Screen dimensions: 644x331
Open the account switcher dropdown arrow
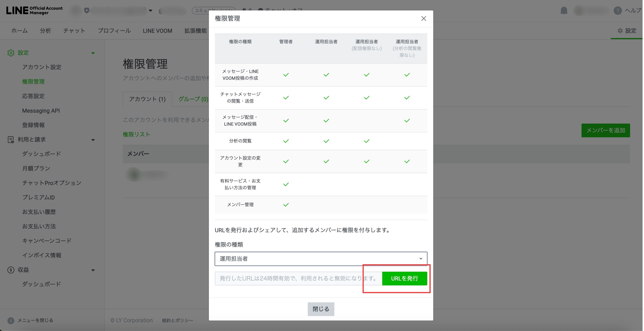pyautogui.click(x=150, y=11)
